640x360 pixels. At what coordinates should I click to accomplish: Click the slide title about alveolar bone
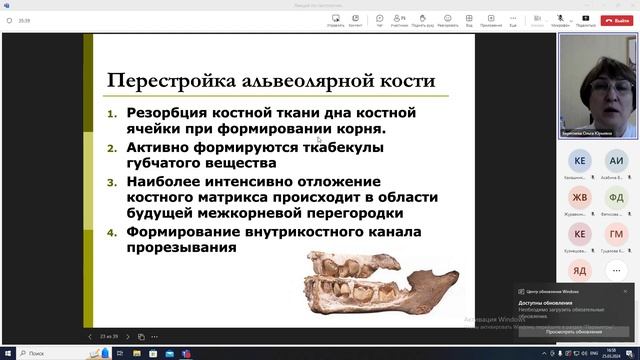click(x=271, y=80)
